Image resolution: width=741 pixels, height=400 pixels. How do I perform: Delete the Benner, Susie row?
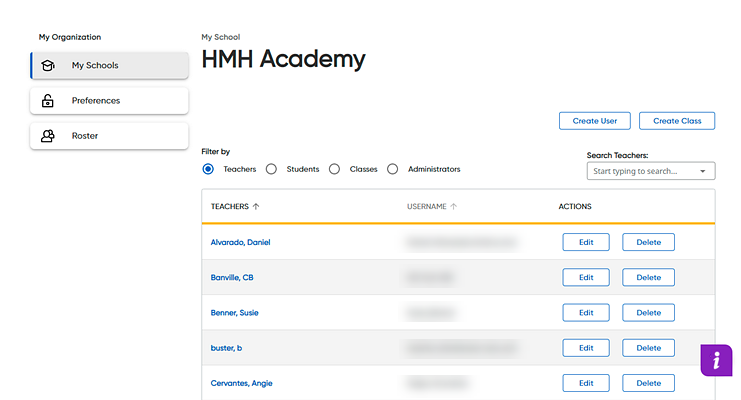click(648, 313)
